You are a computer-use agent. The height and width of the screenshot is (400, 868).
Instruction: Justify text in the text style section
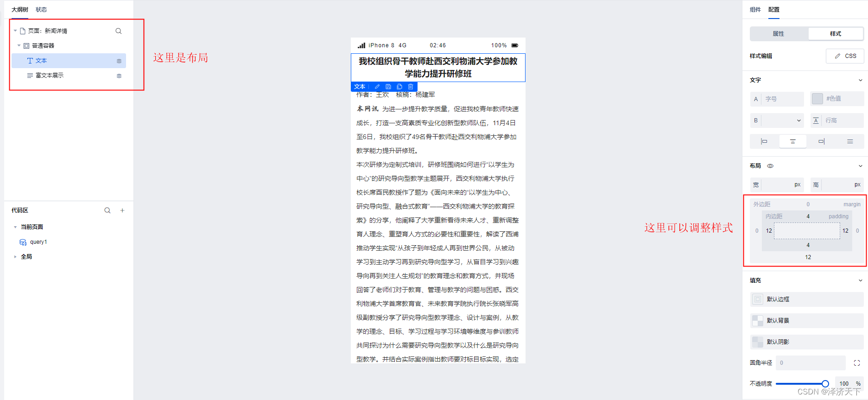pos(850,141)
